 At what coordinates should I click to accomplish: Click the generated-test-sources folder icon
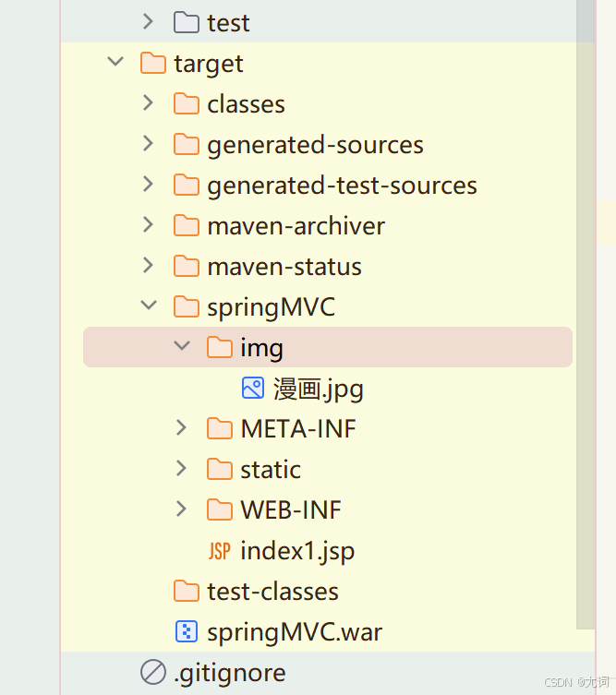[x=187, y=185]
